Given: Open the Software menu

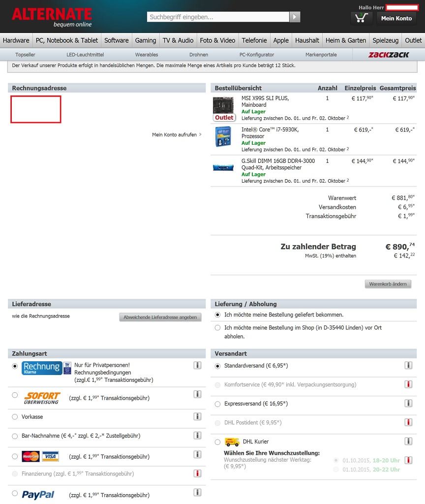Looking at the screenshot, I should (x=116, y=40).
